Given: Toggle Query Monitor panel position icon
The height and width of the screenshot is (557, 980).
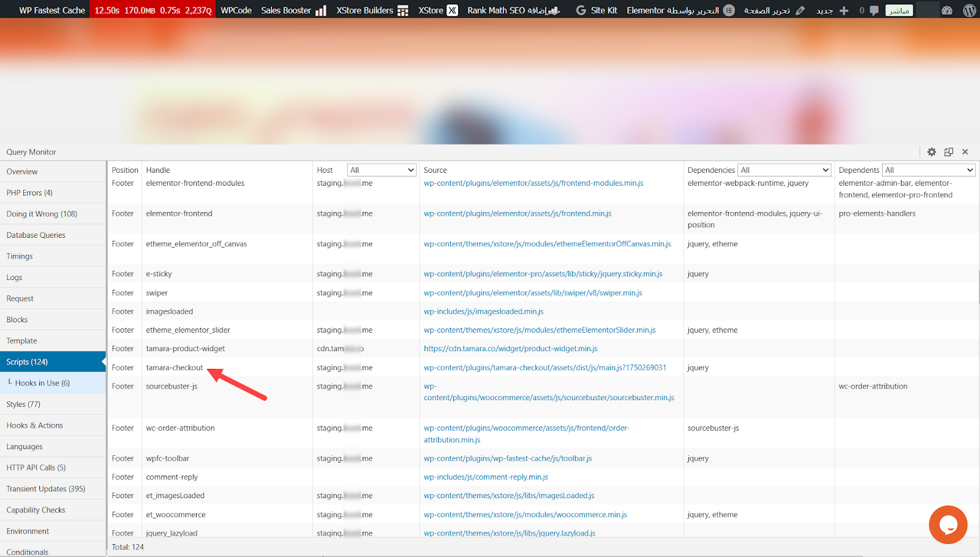Looking at the screenshot, I should pos(949,152).
